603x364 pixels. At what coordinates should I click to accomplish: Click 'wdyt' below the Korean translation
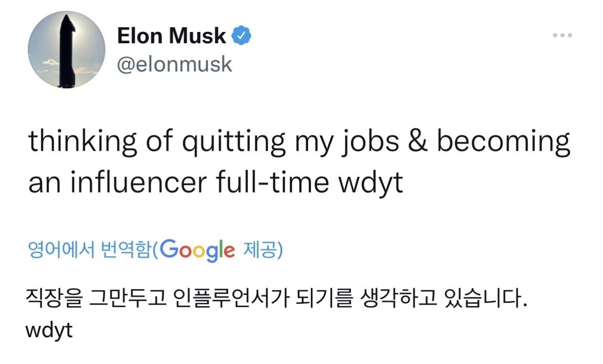(50, 330)
